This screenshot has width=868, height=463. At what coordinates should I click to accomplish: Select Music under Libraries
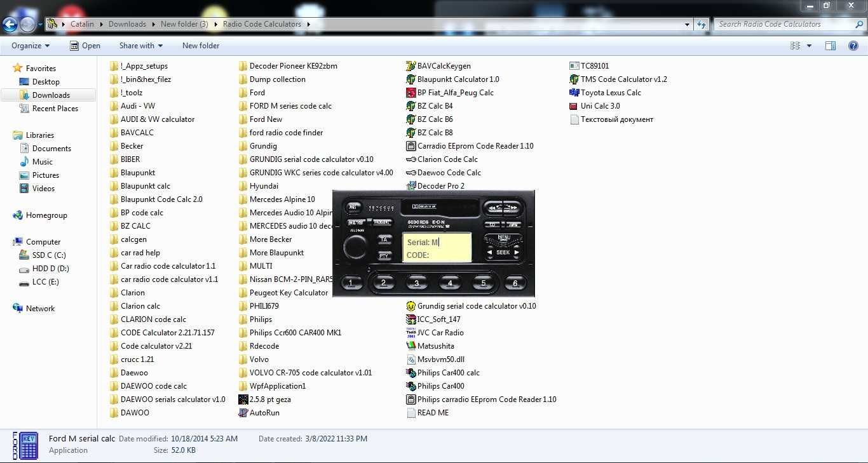(43, 162)
